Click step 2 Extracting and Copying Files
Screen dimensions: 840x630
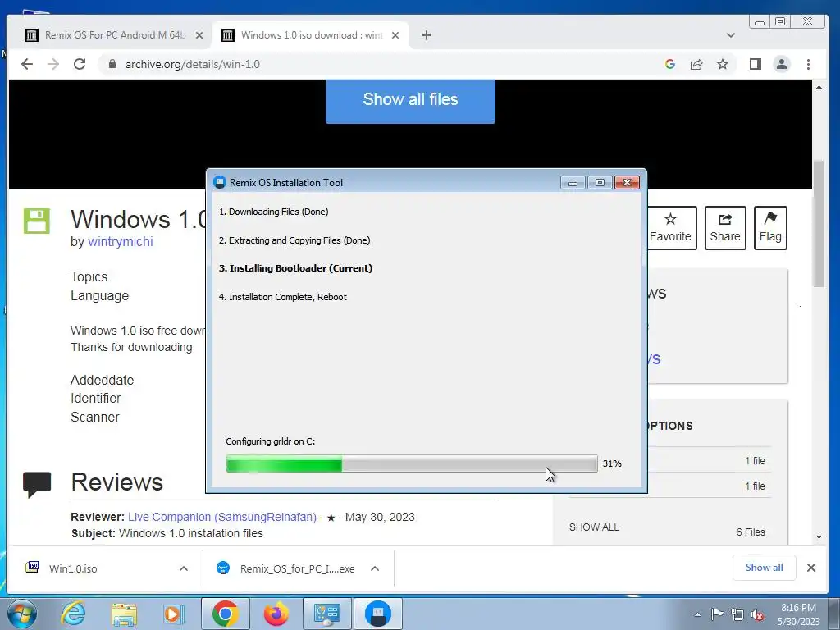[294, 240]
